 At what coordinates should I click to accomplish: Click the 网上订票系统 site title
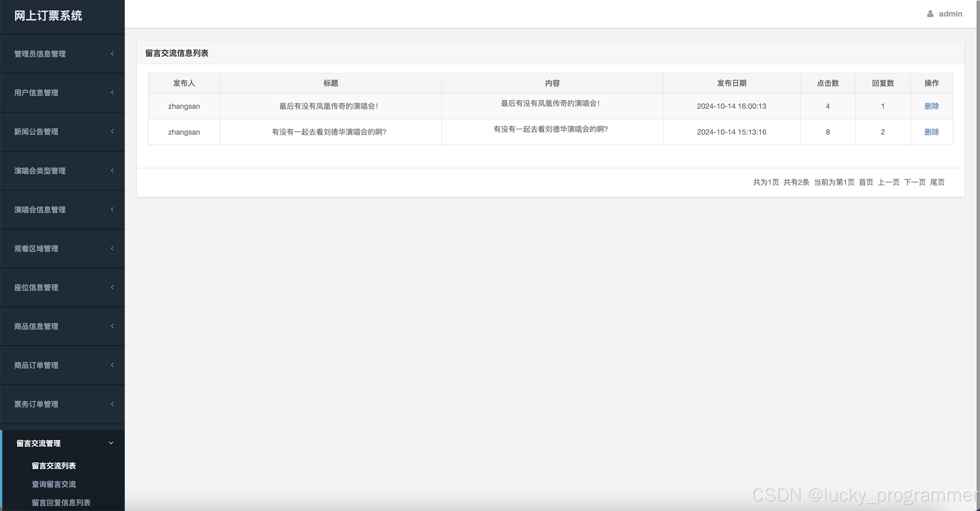click(x=48, y=16)
